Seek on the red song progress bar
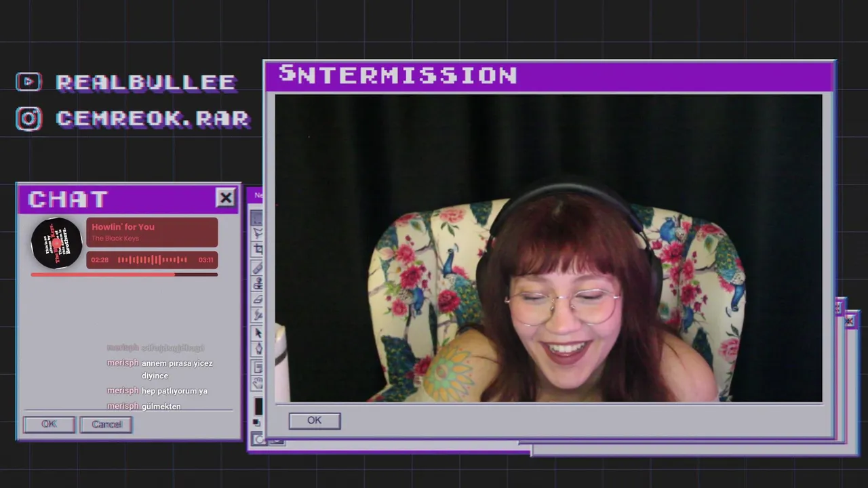 (124, 274)
